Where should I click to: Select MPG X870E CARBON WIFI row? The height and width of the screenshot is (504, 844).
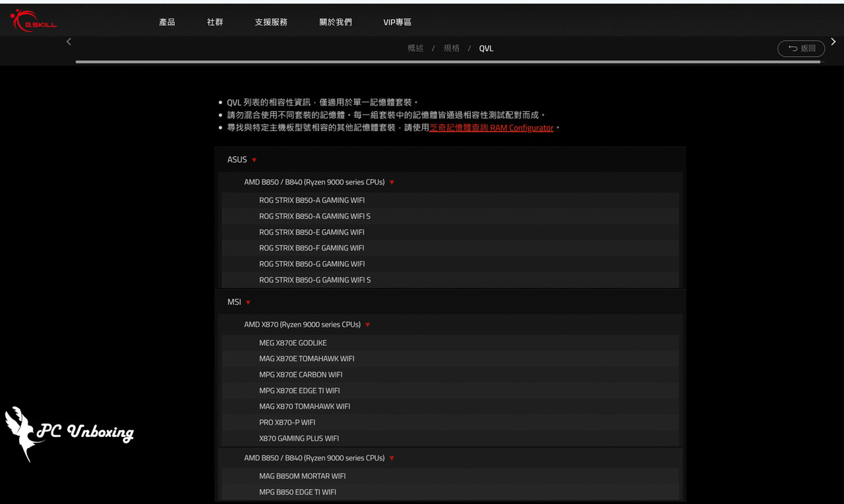pyautogui.click(x=450, y=374)
